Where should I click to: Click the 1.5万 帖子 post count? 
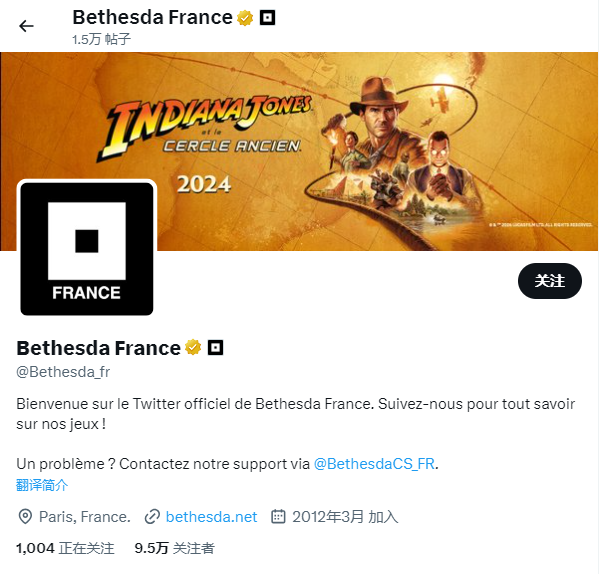tap(101, 39)
